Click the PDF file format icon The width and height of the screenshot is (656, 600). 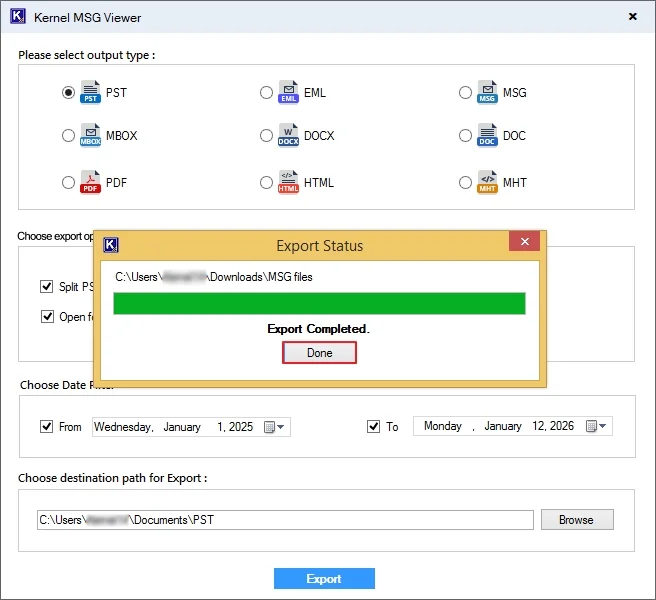coord(91,183)
